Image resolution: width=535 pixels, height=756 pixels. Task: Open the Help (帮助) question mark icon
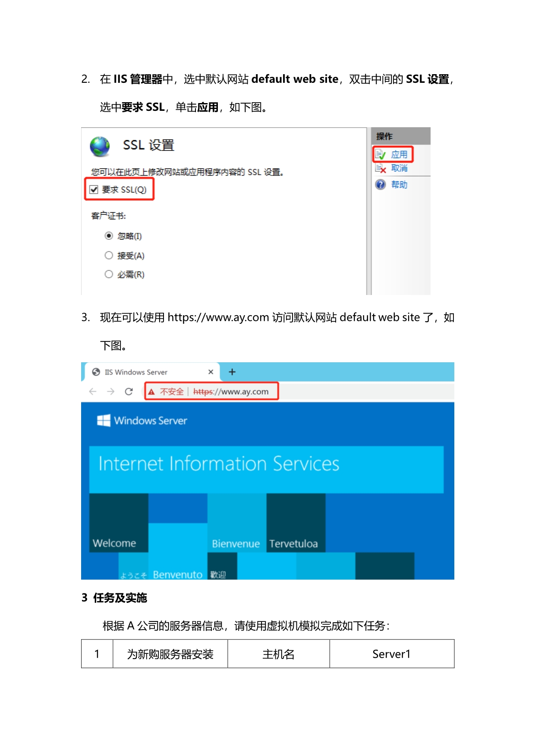pyautogui.click(x=380, y=185)
